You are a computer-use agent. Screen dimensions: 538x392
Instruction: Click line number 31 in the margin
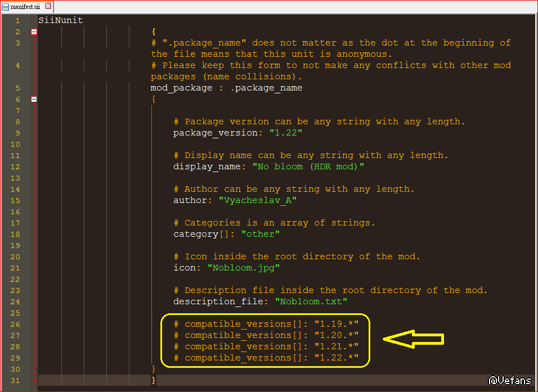(15, 380)
